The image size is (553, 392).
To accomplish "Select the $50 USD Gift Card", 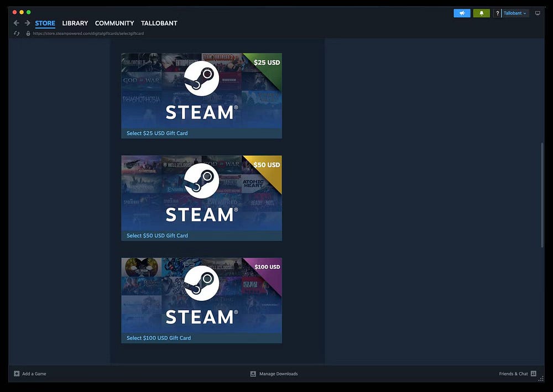I will 201,198.
